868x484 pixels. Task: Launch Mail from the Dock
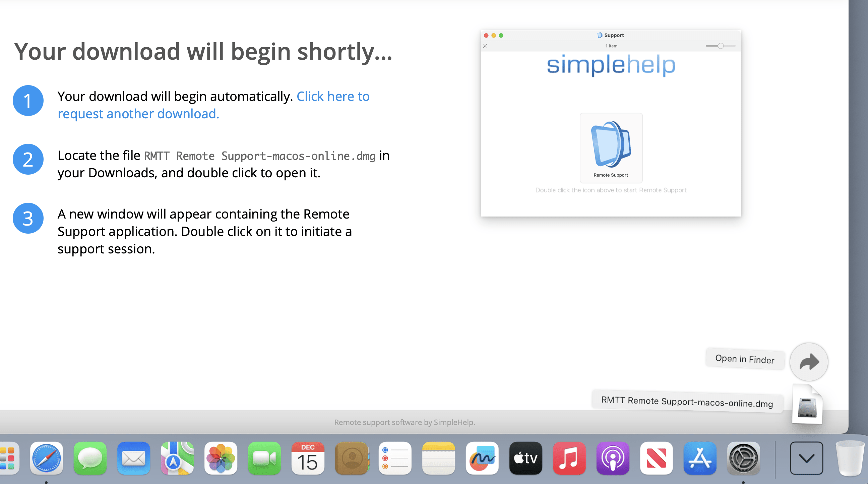(134, 458)
